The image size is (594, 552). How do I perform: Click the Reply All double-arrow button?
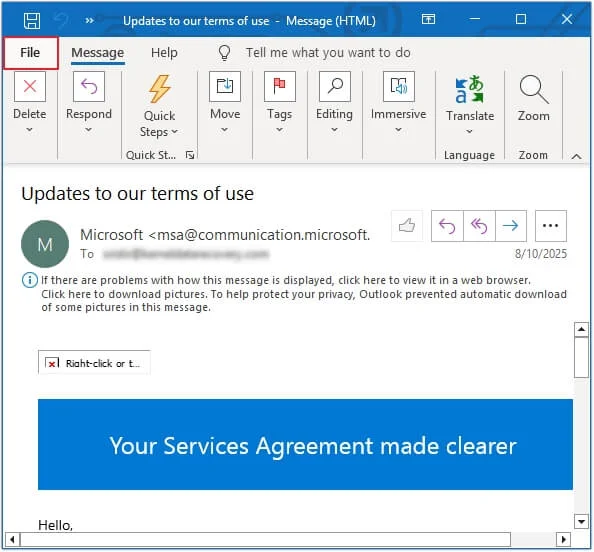[479, 226]
